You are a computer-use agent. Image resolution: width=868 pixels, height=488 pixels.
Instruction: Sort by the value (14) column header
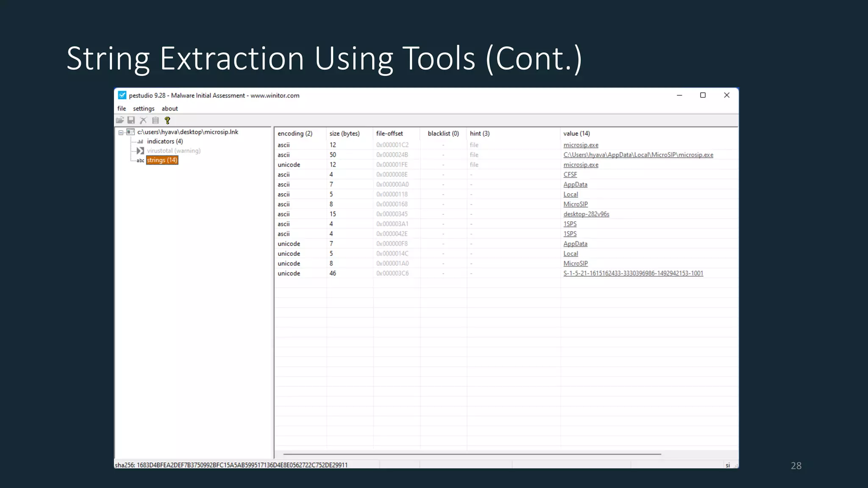[x=576, y=133]
